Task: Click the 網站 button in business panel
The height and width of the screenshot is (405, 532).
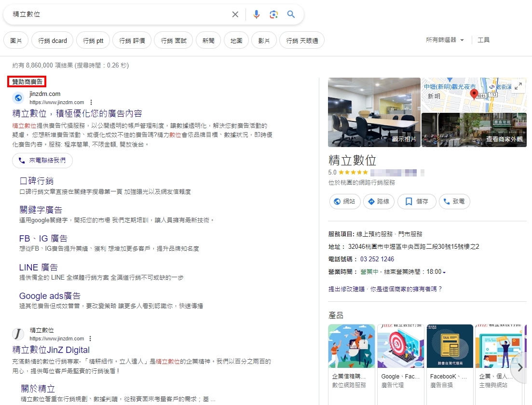Action: (x=345, y=202)
